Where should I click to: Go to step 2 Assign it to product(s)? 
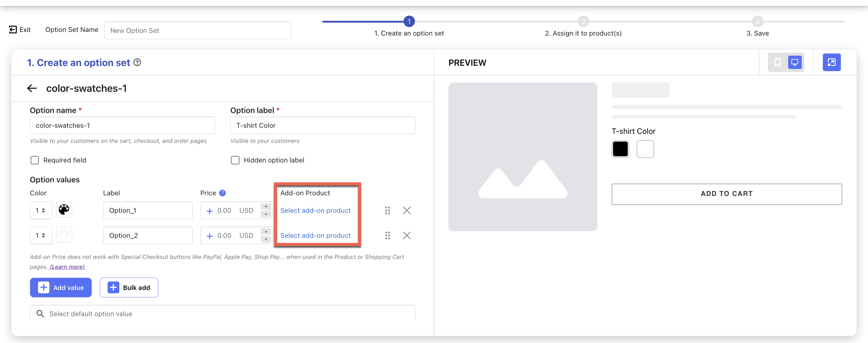click(x=583, y=22)
